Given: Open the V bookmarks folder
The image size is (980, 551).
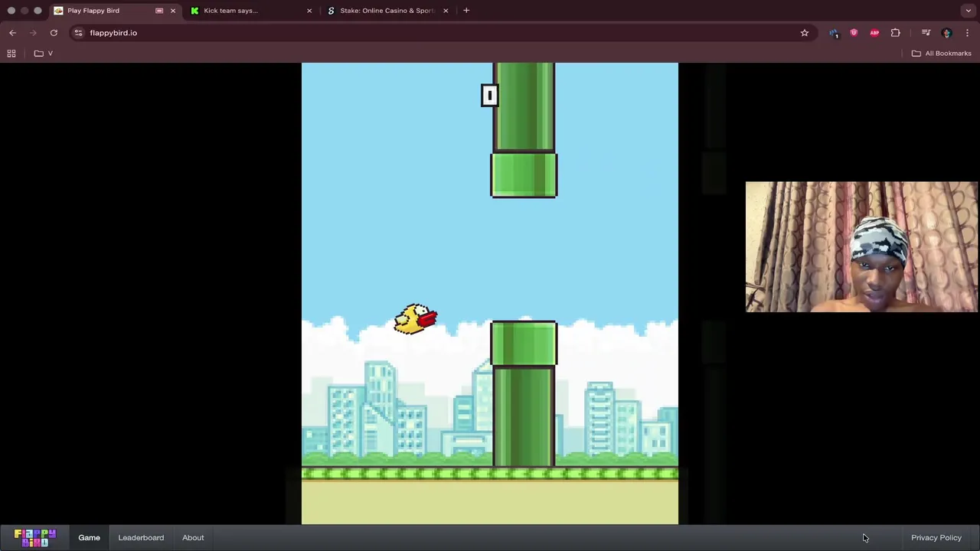Looking at the screenshot, I should point(44,54).
